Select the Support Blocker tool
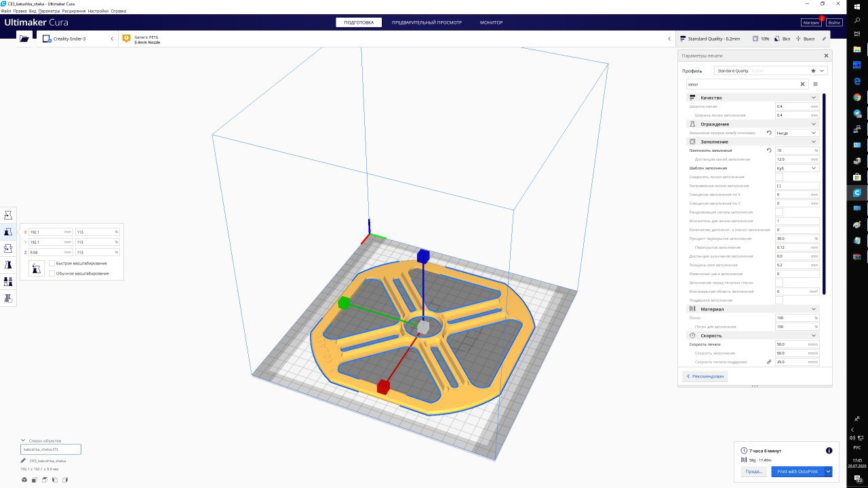868x488 pixels. click(x=8, y=298)
